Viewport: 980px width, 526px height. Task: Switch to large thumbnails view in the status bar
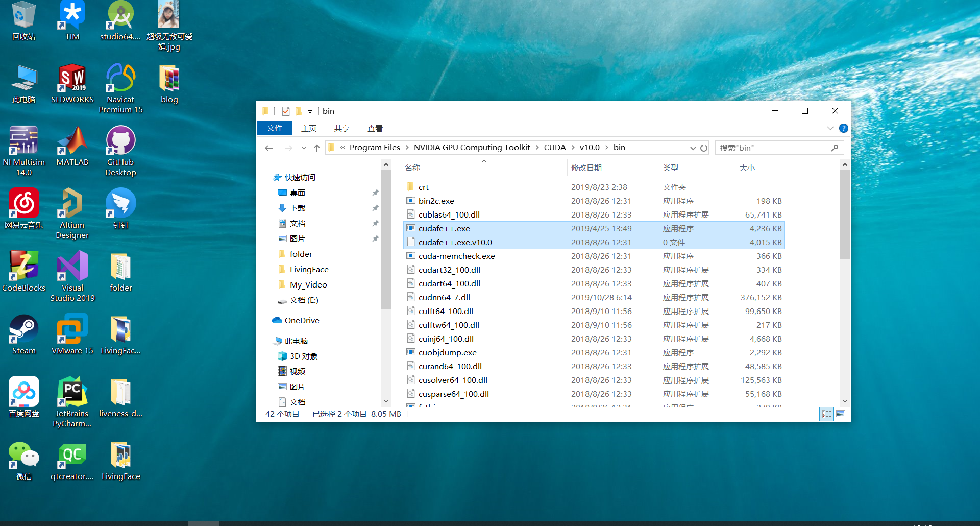pos(841,414)
